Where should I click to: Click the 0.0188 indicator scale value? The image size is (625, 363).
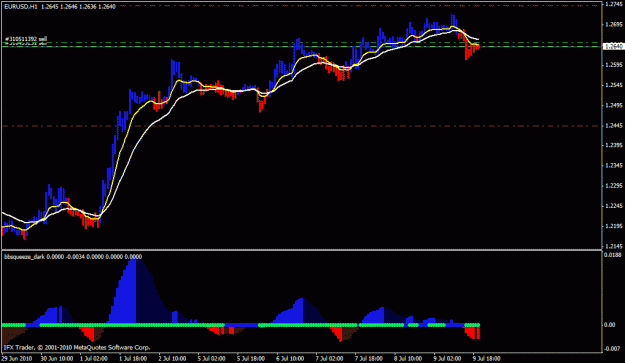point(612,255)
